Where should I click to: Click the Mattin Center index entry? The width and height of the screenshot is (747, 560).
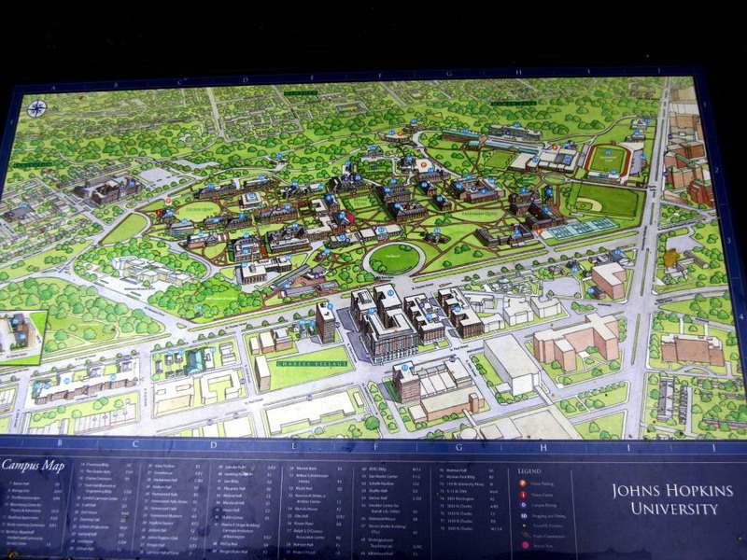click(x=232, y=517)
